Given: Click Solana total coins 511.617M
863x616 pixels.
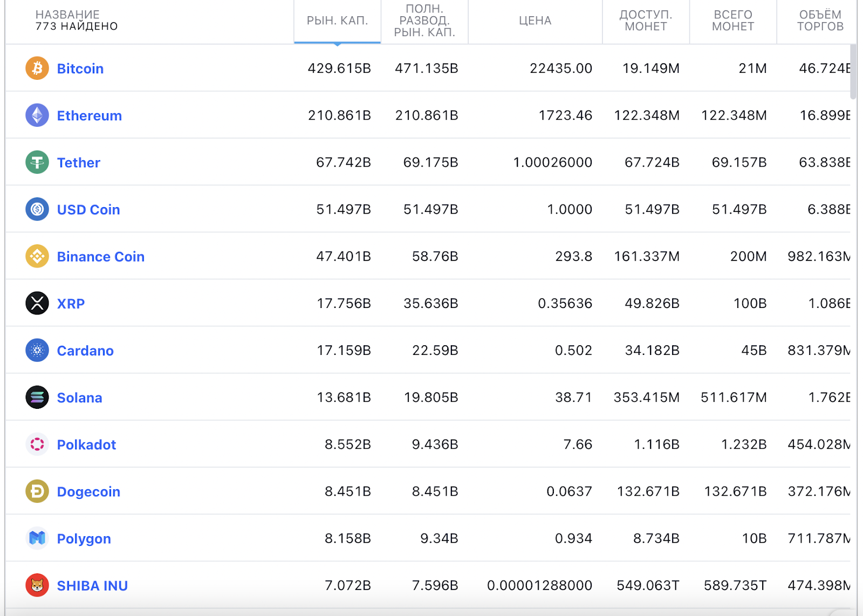Looking at the screenshot, I should [x=734, y=398].
